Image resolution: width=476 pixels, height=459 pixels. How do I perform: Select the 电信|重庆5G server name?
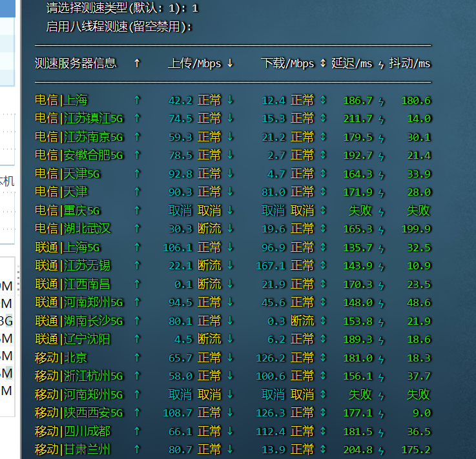tap(68, 210)
